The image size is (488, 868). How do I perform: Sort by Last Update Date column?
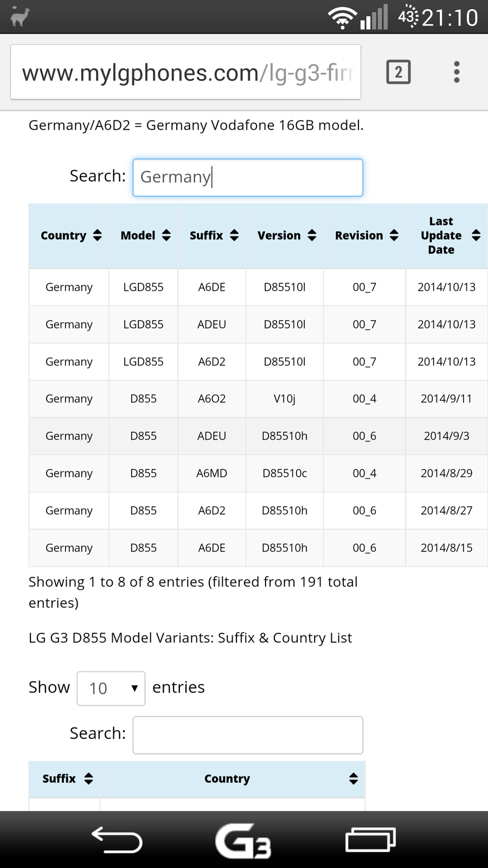[x=447, y=235]
